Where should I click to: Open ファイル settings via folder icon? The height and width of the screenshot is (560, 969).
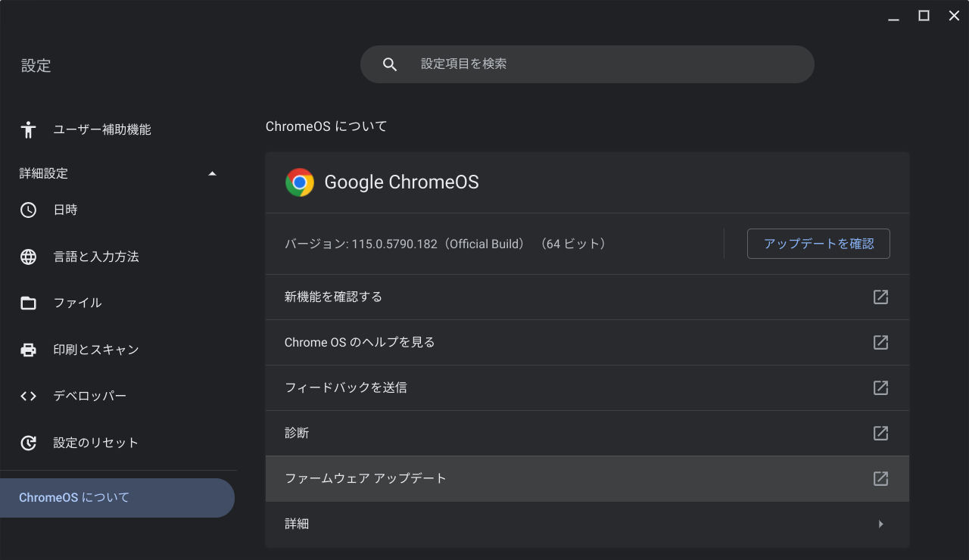pos(28,303)
